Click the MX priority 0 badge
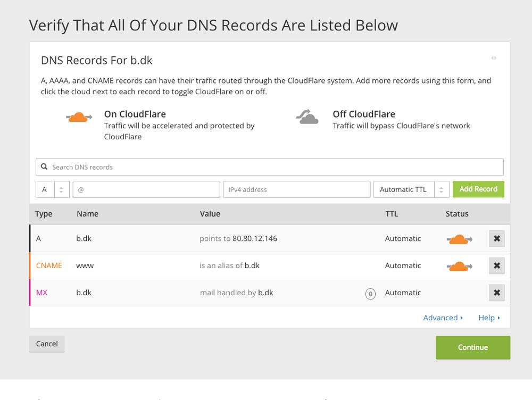The width and height of the screenshot is (532, 400). pos(370,294)
